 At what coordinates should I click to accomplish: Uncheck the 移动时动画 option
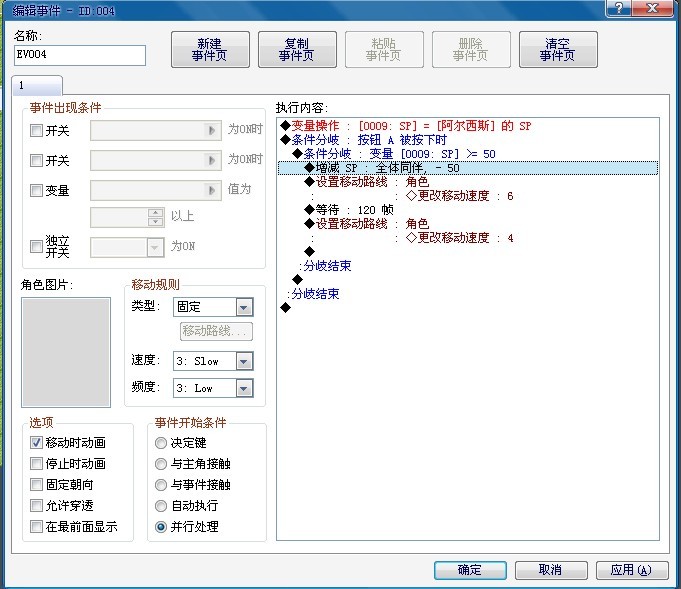point(36,442)
